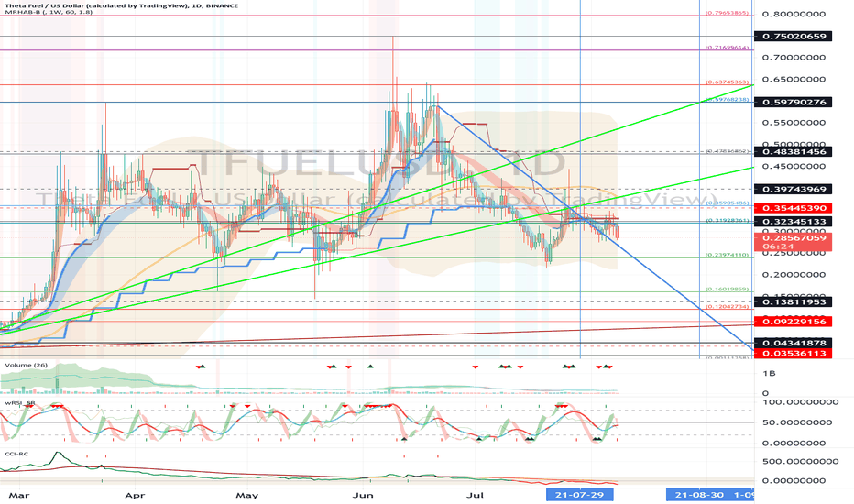Image resolution: width=854 pixels, height=504 pixels.
Task: Click the 0.48381456 price label
Action: [793, 152]
